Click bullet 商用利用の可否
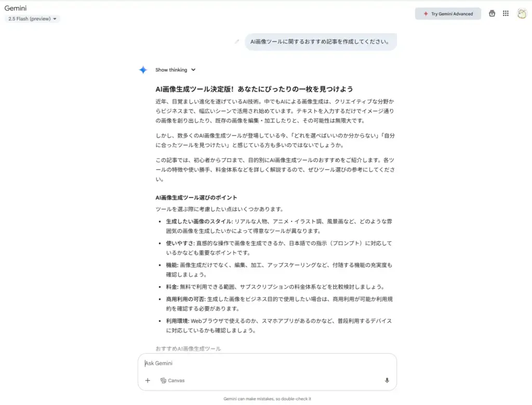 pyautogui.click(x=279, y=304)
